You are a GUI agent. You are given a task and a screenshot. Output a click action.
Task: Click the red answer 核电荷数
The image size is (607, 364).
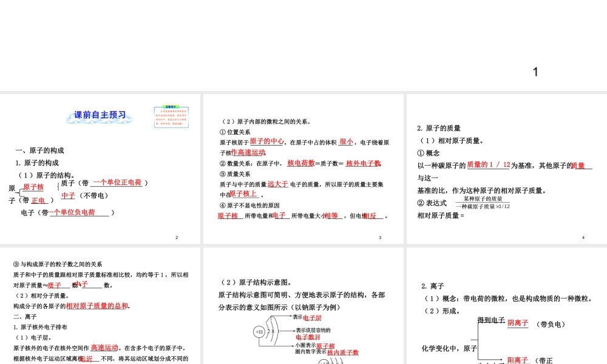pyautogui.click(x=301, y=163)
